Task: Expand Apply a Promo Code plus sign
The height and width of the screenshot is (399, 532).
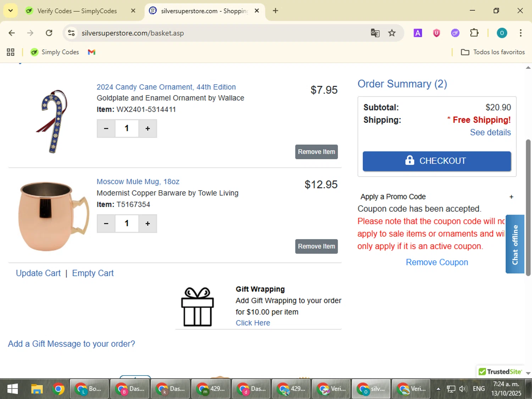Action: [511, 197]
